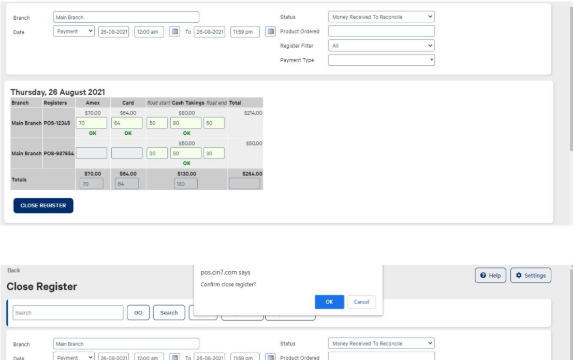Open the Register Filter dropdown
The image size is (573, 360).
tap(381, 46)
